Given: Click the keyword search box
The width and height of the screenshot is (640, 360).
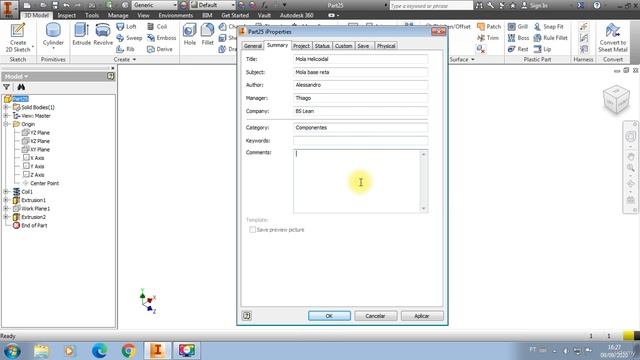Looking at the screenshot, I should coord(431,6).
